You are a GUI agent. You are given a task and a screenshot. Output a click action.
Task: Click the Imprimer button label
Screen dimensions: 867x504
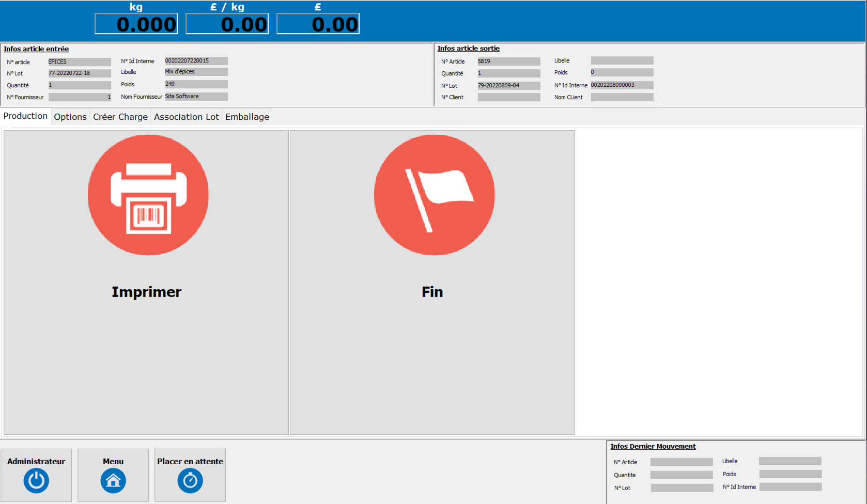pyautogui.click(x=147, y=292)
